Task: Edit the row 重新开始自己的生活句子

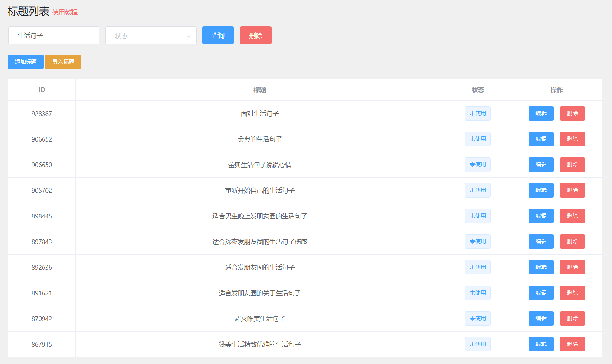Action: click(541, 190)
